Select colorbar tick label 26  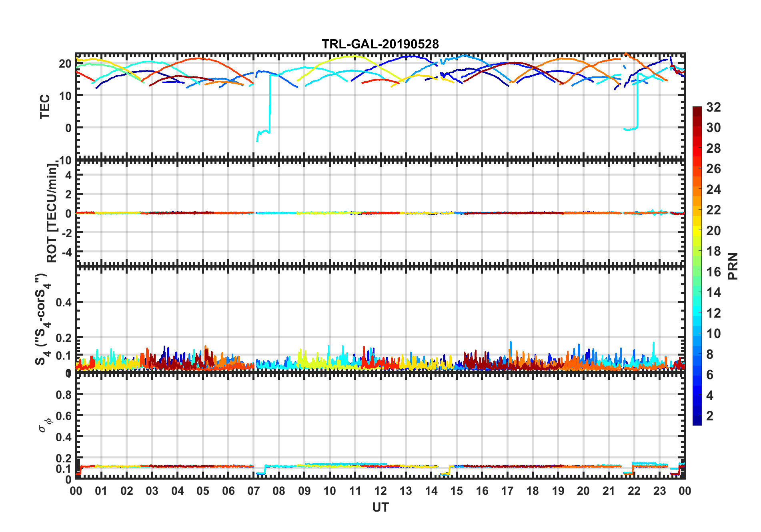(713, 169)
